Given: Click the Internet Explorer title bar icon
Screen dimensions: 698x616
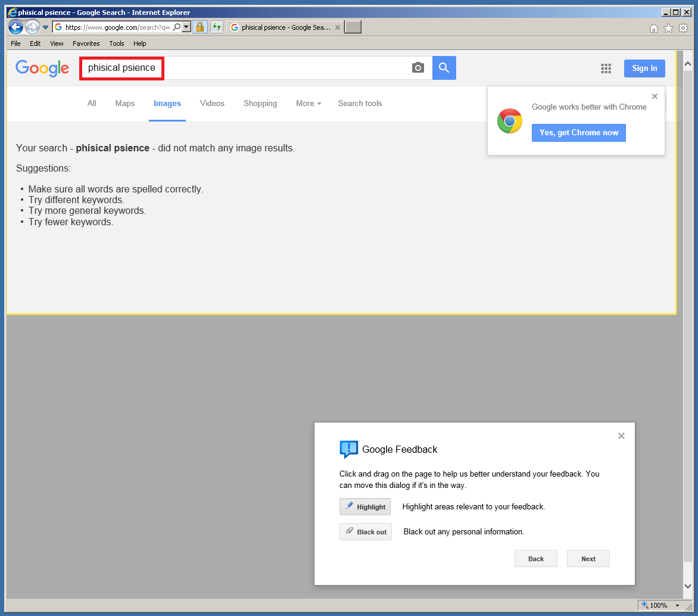Looking at the screenshot, I should pos(12,13).
